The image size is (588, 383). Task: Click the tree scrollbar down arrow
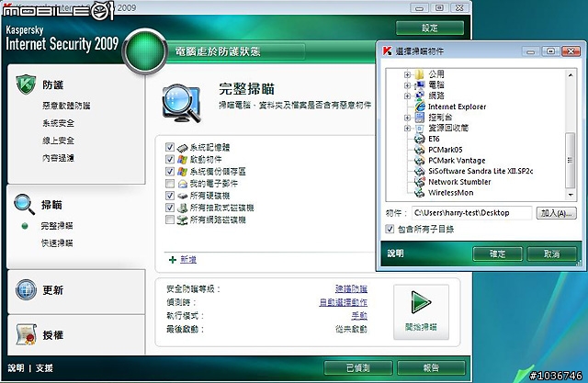[x=571, y=195]
